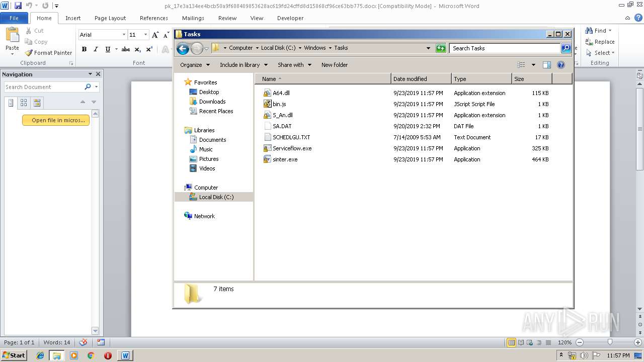Sort by Date modified column header

point(421,79)
